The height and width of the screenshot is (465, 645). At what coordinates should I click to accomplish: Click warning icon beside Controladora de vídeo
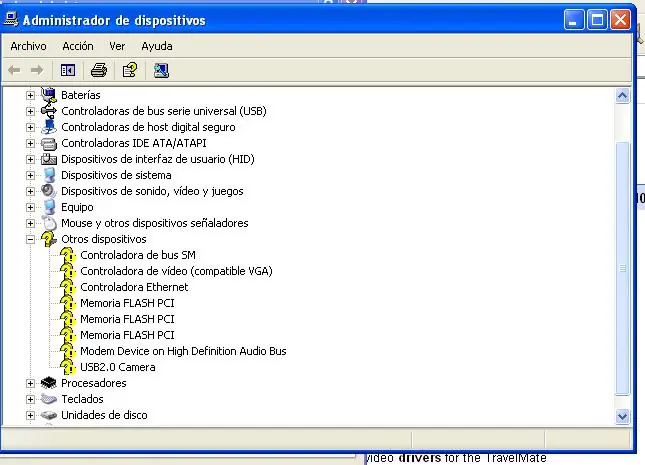click(68, 271)
